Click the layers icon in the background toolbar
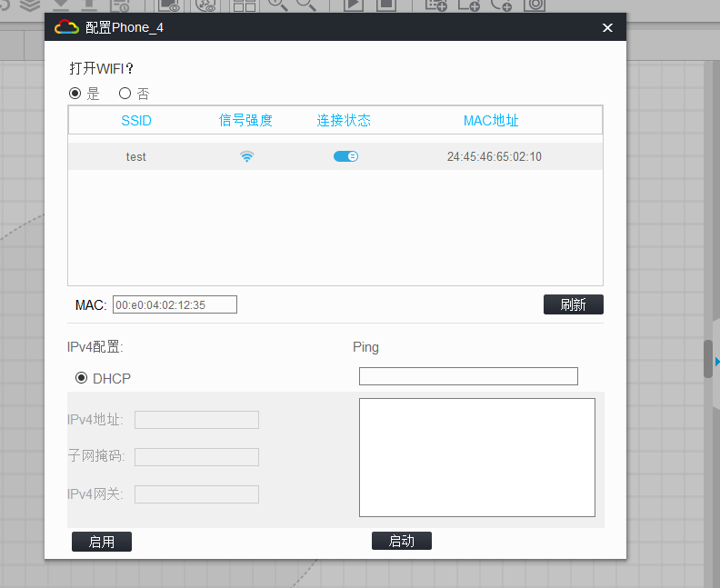 (x=30, y=5)
